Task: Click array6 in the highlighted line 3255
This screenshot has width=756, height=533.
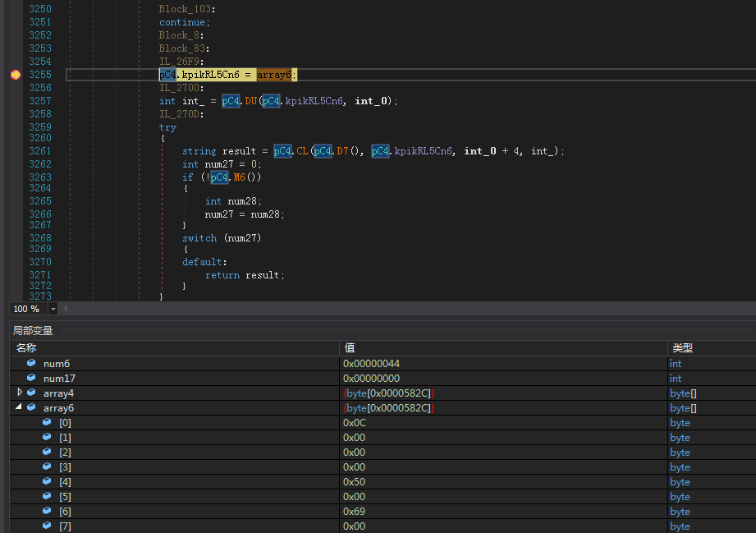Action: pyautogui.click(x=274, y=75)
